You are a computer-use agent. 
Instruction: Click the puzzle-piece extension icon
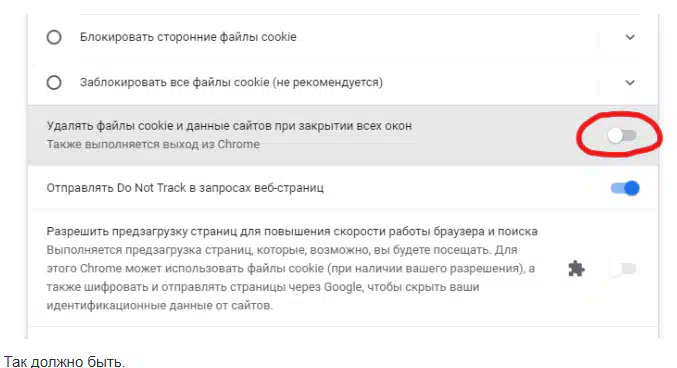tap(576, 269)
